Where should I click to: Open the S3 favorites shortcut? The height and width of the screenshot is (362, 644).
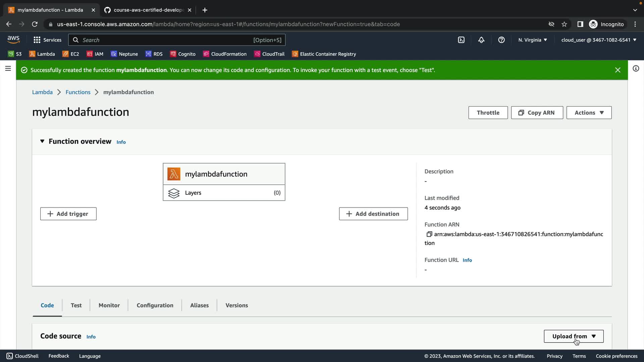(15, 54)
